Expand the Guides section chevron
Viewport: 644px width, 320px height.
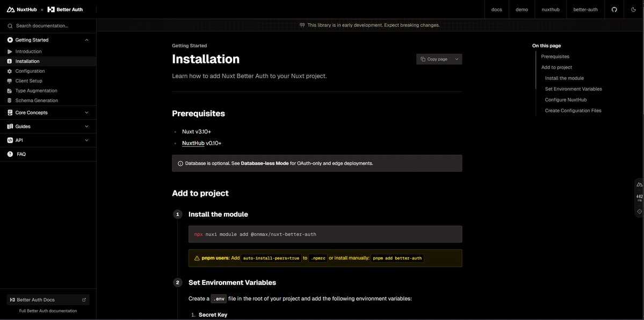click(x=86, y=126)
